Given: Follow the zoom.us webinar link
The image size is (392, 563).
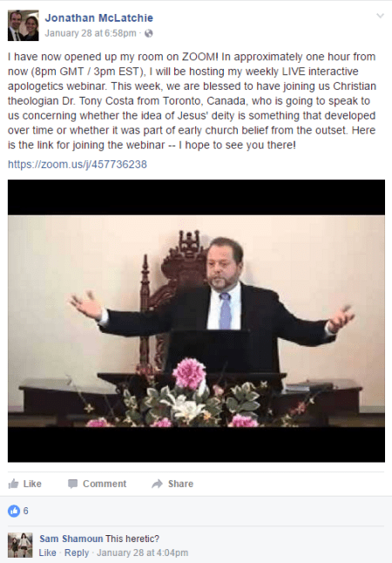Looking at the screenshot, I should tap(78, 165).
